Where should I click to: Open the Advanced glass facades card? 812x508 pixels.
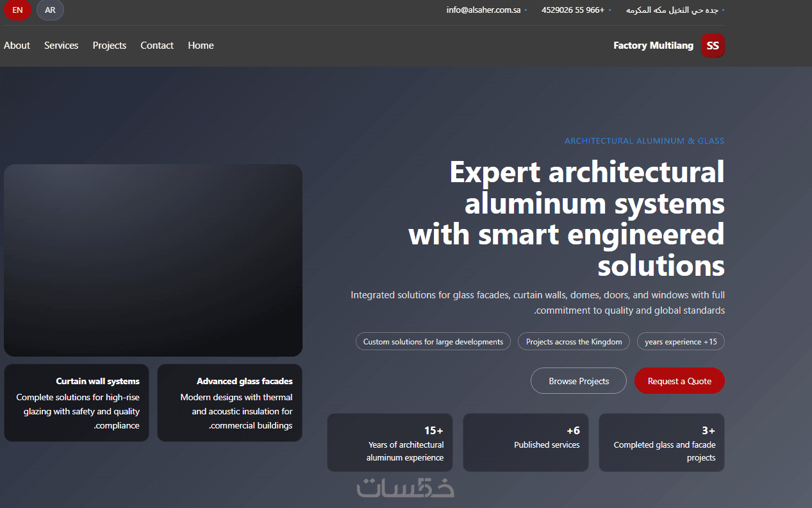[229, 403]
